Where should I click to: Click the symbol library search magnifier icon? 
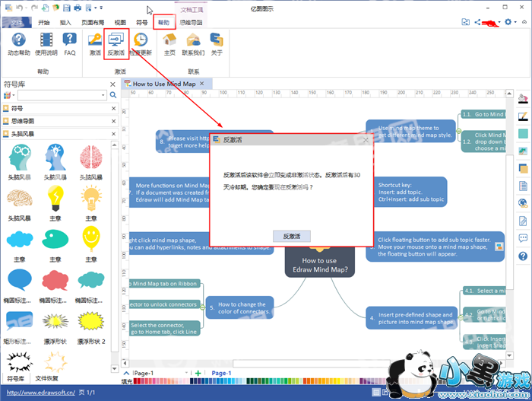(x=113, y=95)
